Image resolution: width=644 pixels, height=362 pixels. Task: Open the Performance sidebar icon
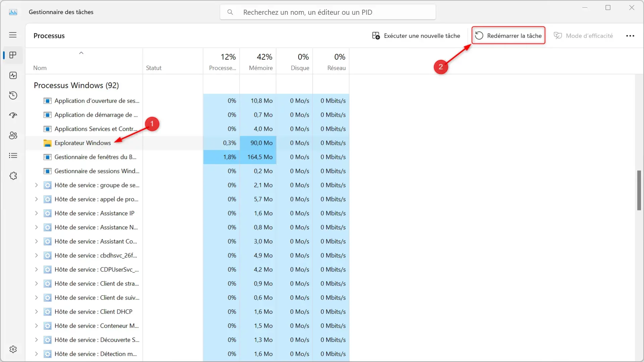tap(13, 75)
